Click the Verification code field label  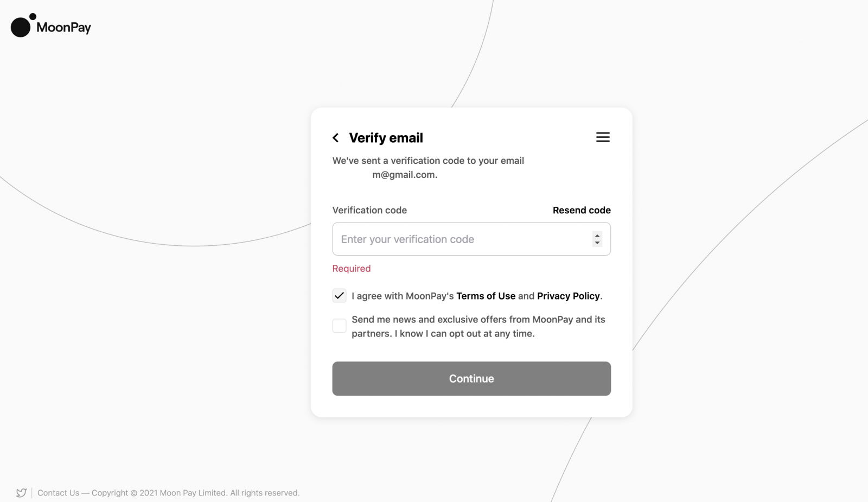tap(369, 210)
